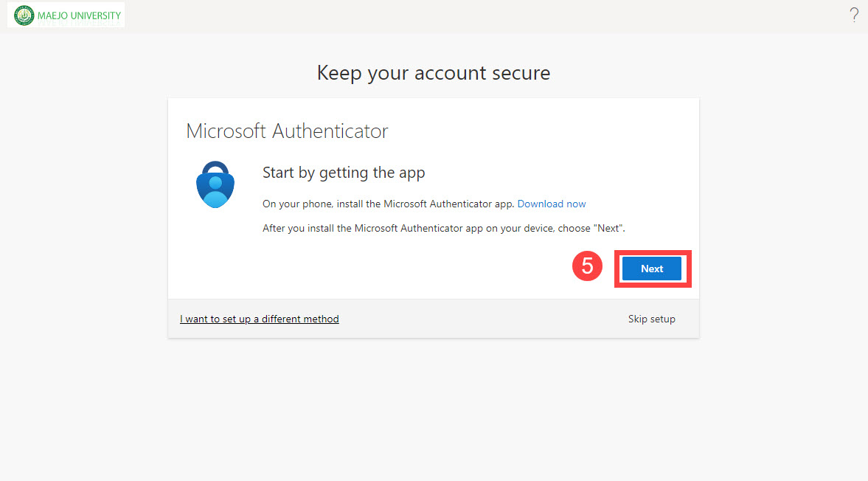Screen dimensions: 868x481
Task: Choose I want to set up a different method
Action: [260, 319]
